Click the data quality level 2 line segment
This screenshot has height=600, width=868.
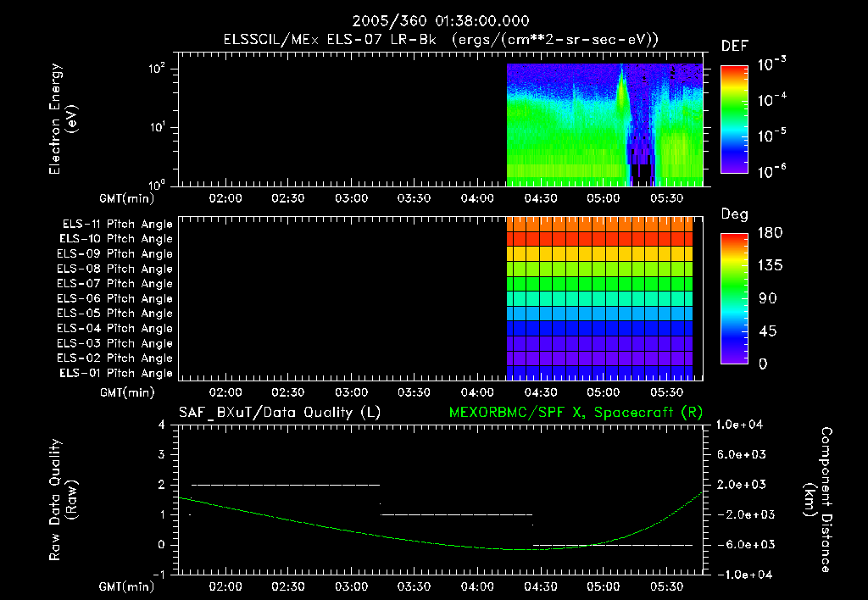286,485
